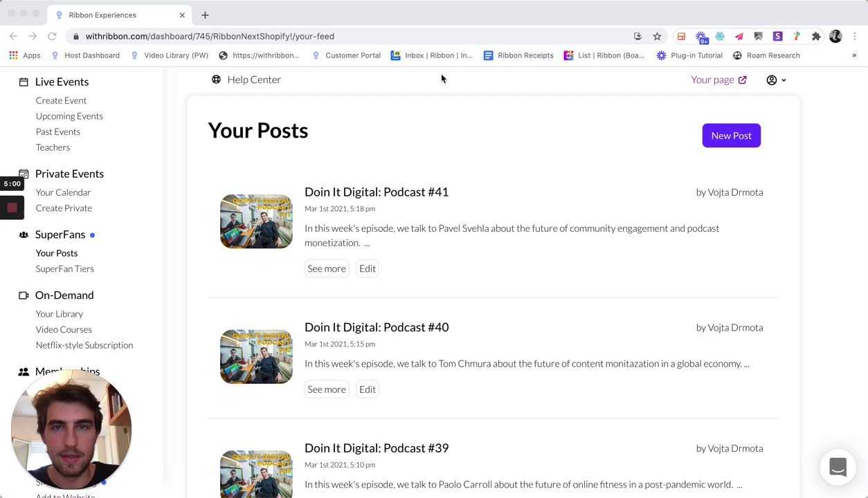Click the paper plane extension icon
Viewport: 868px width, 498px height.
[739, 36]
